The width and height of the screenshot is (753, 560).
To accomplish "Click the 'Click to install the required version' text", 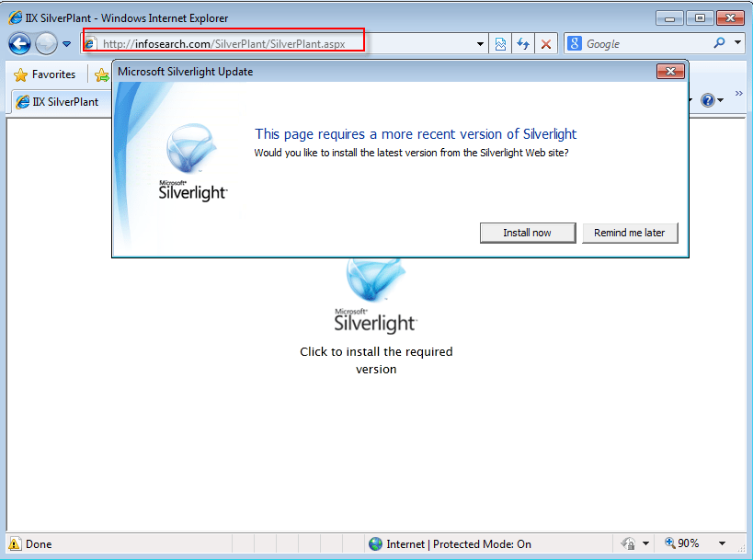I will 376,360.
